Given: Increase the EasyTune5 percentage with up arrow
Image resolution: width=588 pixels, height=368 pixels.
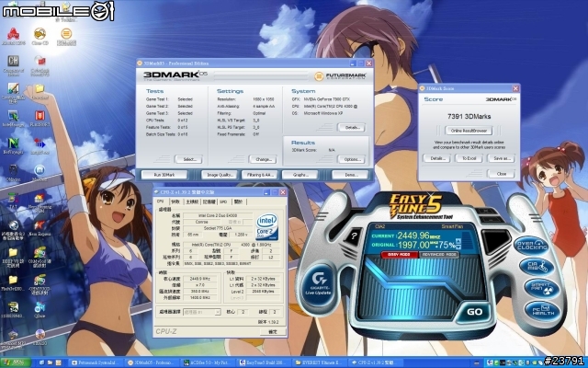Looking at the screenshot, I should pyautogui.click(x=458, y=240).
